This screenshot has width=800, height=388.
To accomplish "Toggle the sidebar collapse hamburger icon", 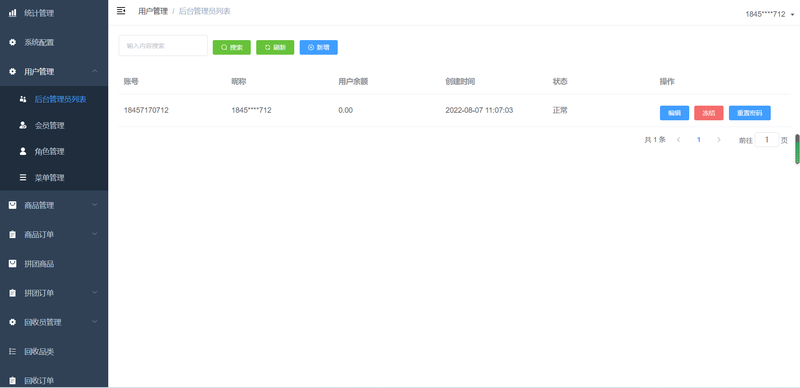I will pyautogui.click(x=121, y=11).
